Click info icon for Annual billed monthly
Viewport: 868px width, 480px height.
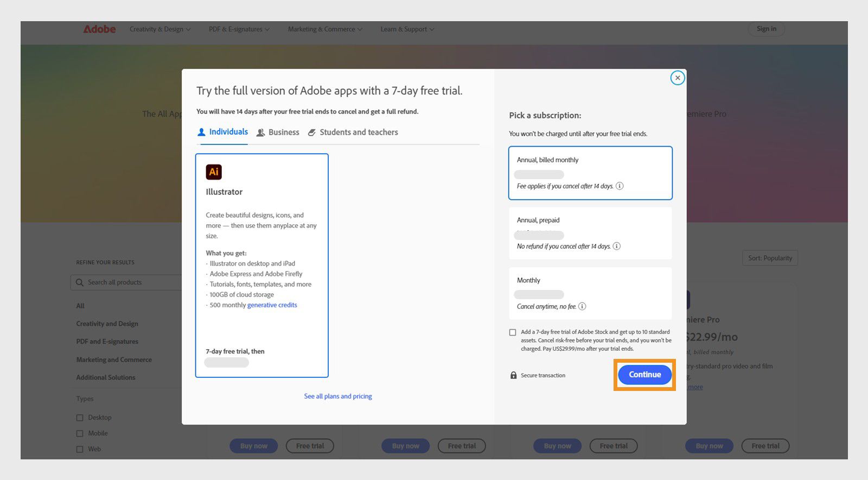coord(620,186)
